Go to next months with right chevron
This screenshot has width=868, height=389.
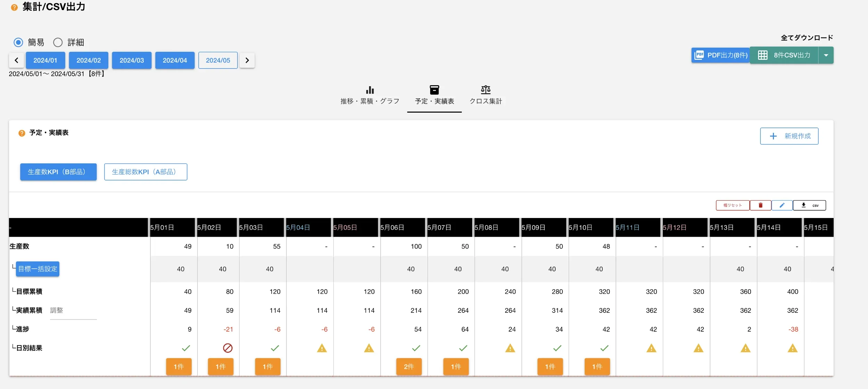click(247, 60)
